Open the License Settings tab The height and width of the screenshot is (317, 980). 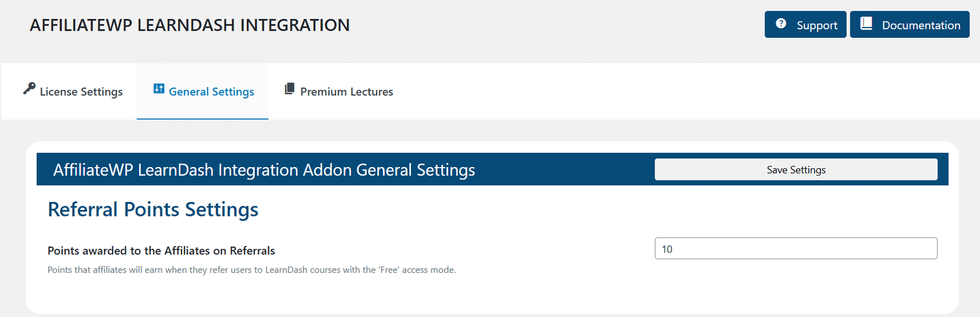pos(73,91)
